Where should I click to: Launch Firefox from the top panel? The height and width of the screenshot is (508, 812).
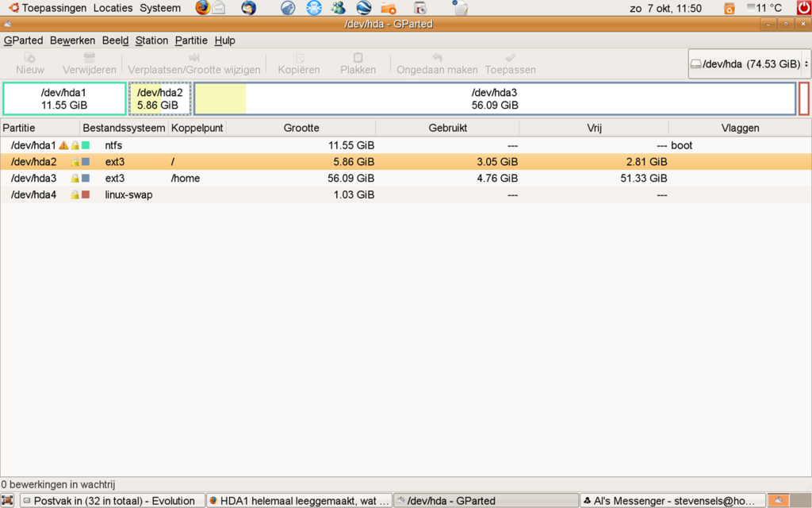203,8
